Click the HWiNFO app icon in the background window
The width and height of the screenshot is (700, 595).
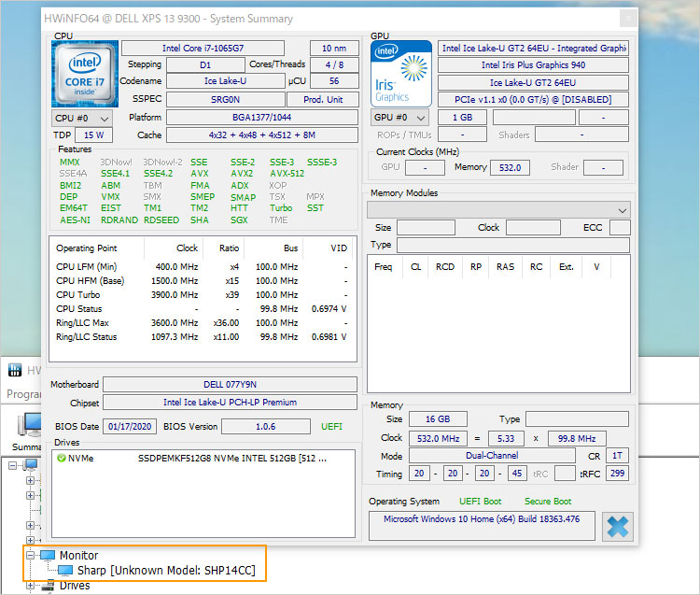pos(15,370)
